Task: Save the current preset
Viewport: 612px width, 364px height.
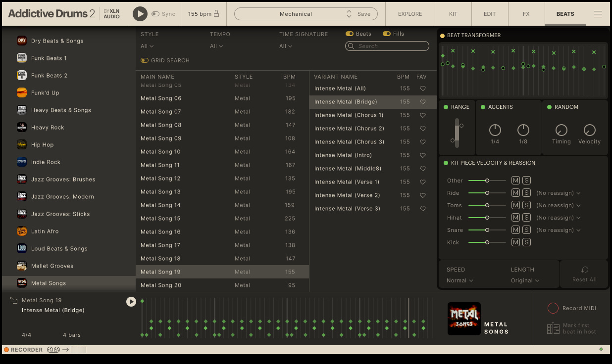Action: [364, 14]
